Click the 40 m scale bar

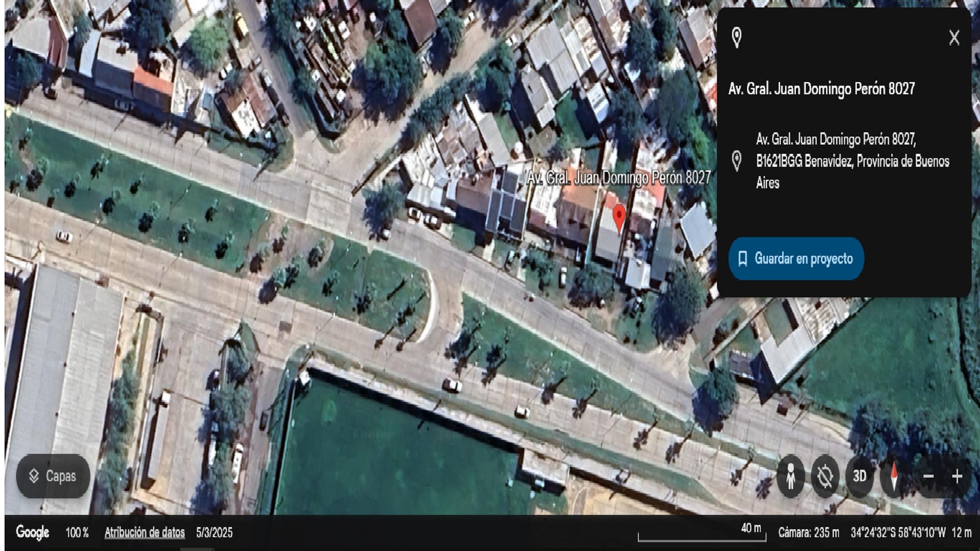(702, 534)
